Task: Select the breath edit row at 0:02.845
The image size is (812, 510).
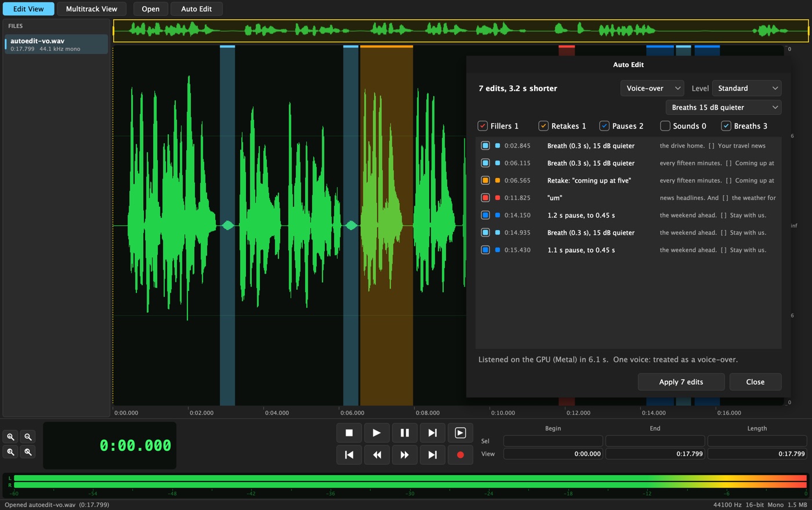Action: click(628, 145)
